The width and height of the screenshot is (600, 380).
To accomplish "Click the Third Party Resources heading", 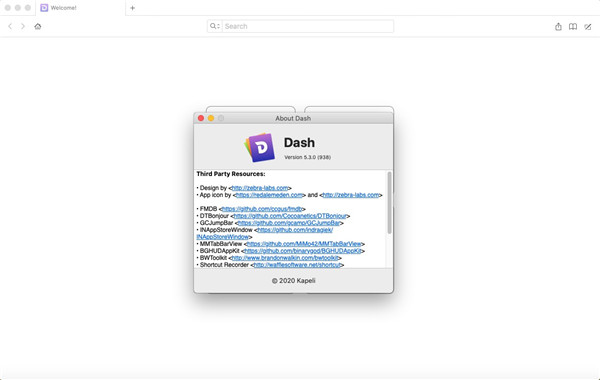I will [231, 174].
